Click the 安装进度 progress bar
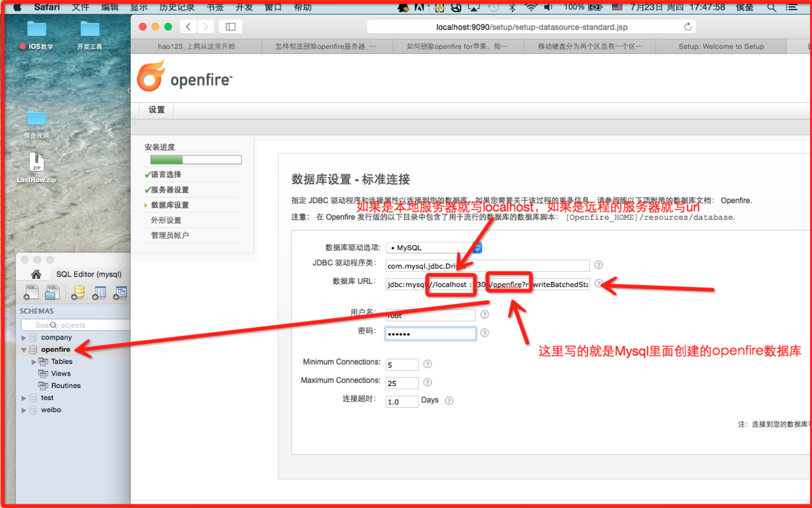Viewport: 812px width, 508px height. pyautogui.click(x=196, y=159)
